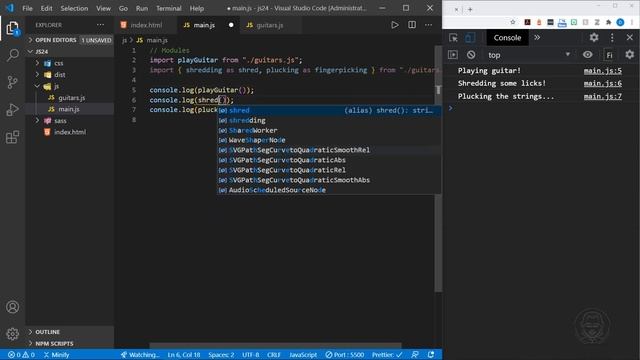Screen dimensions: 640x360
Task: Click the Port : 5500 Live Server button
Action: coord(344,355)
